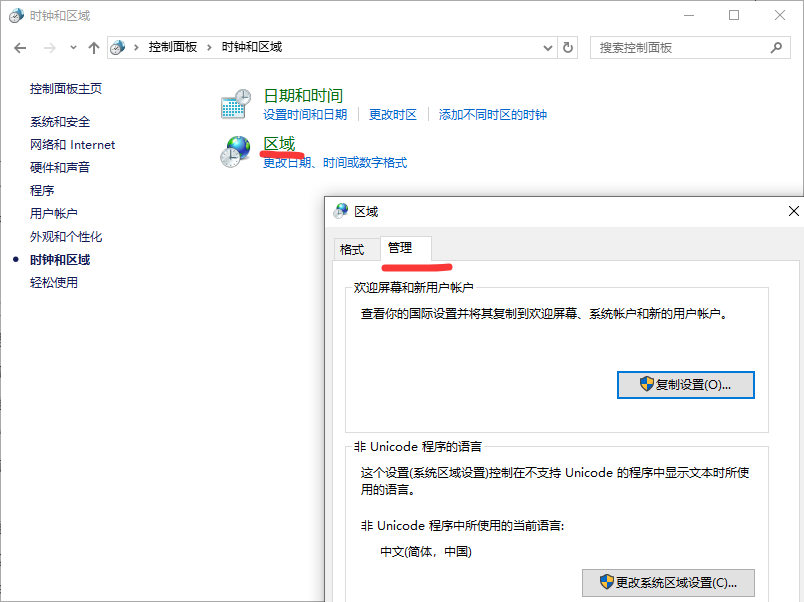Screen dimensions: 804x602
Task: Click the refresh icon in the address bar
Action: pyautogui.click(x=567, y=47)
